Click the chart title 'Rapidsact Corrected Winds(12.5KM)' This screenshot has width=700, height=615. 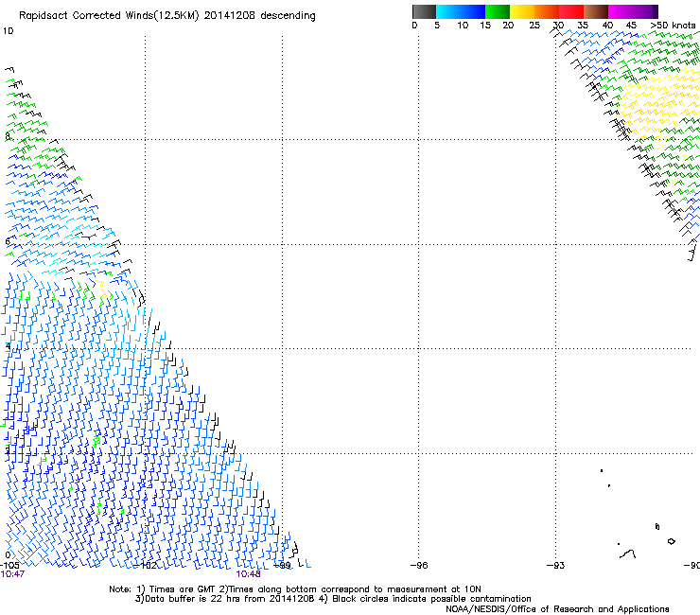[109, 16]
